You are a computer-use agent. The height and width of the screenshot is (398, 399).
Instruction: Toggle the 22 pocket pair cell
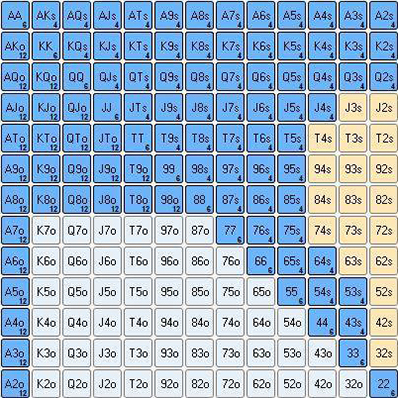point(384,384)
